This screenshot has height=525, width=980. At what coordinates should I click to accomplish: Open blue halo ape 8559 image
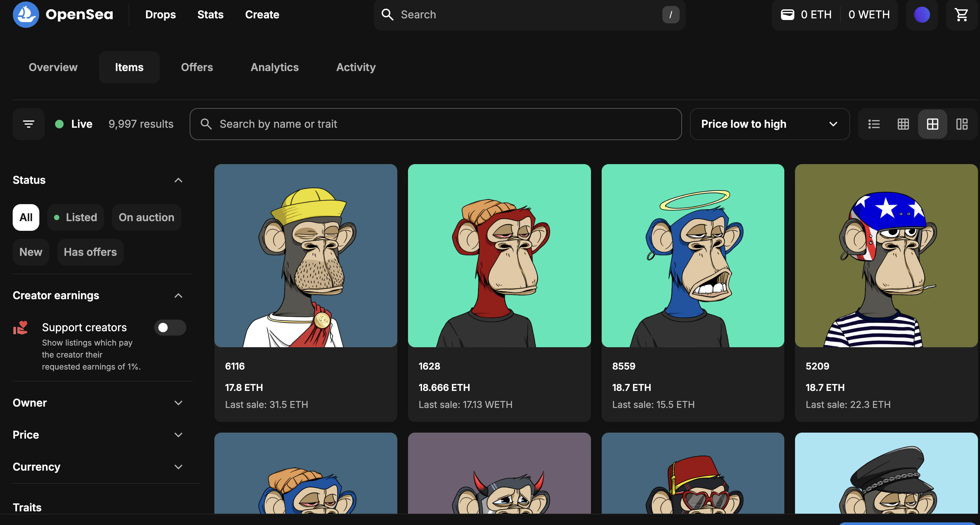click(693, 255)
